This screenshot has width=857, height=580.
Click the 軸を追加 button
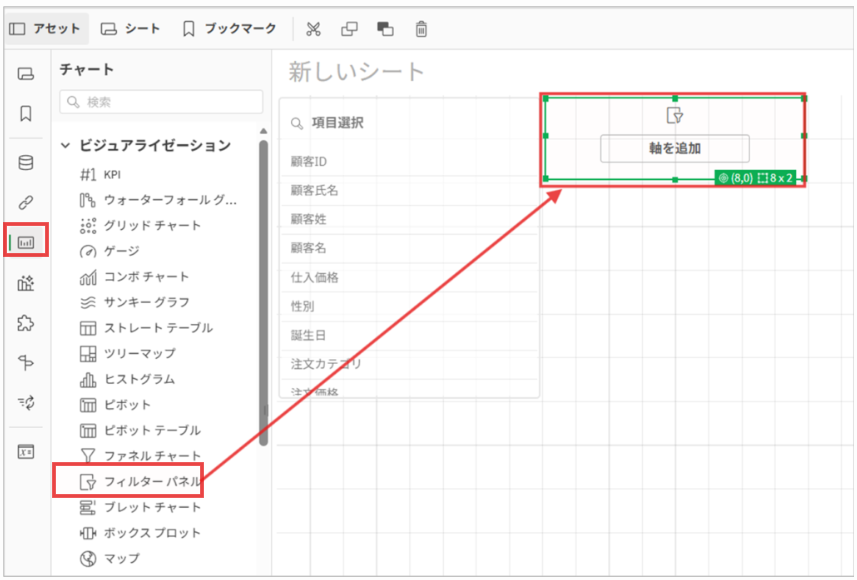(675, 149)
